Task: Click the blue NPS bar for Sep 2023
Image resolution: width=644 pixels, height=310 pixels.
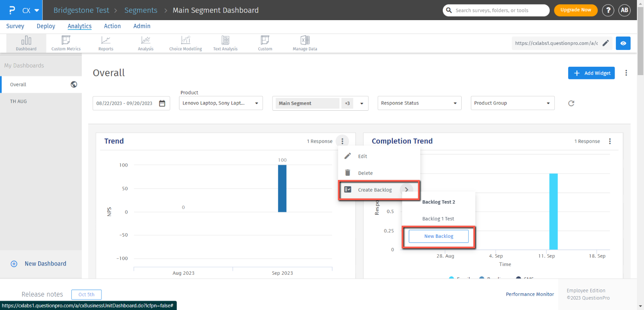Action: click(x=282, y=189)
